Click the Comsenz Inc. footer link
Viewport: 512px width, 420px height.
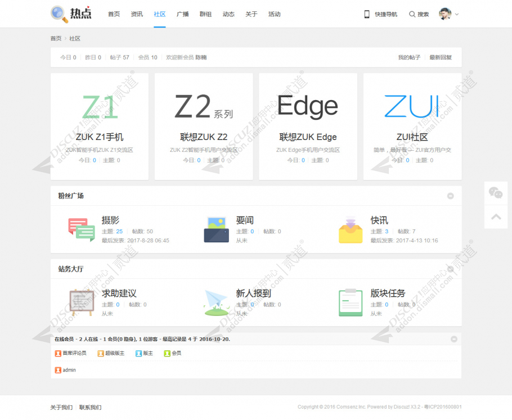pyautogui.click(x=351, y=407)
